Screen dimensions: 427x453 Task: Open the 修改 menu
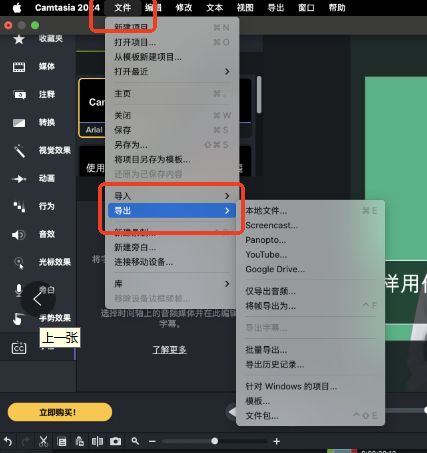(x=184, y=8)
